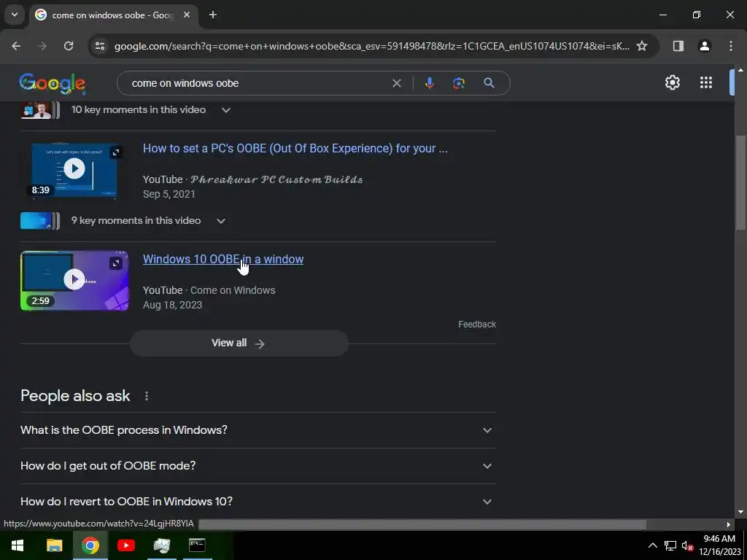Image resolution: width=747 pixels, height=560 pixels.
Task: Click the address bar URL
Action: tap(371, 46)
